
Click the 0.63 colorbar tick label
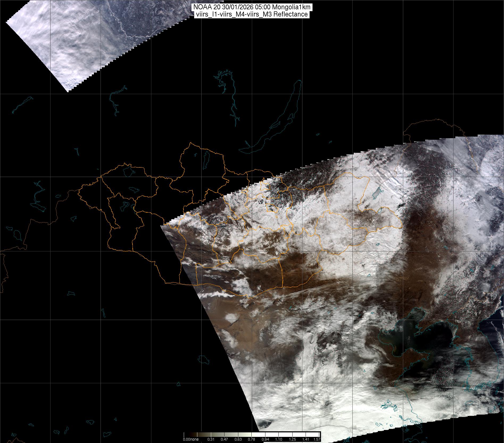click(238, 439)
